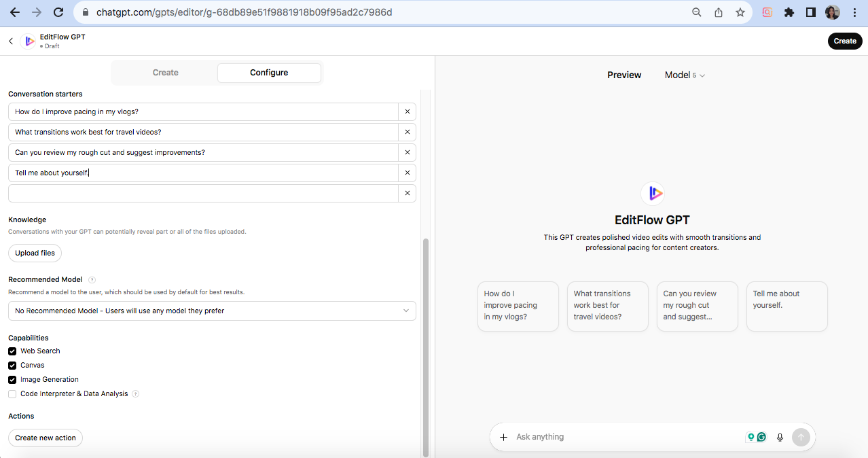Image resolution: width=868 pixels, height=458 pixels.
Task: Click the plus attachment icon in preview chat
Action: [503, 437]
